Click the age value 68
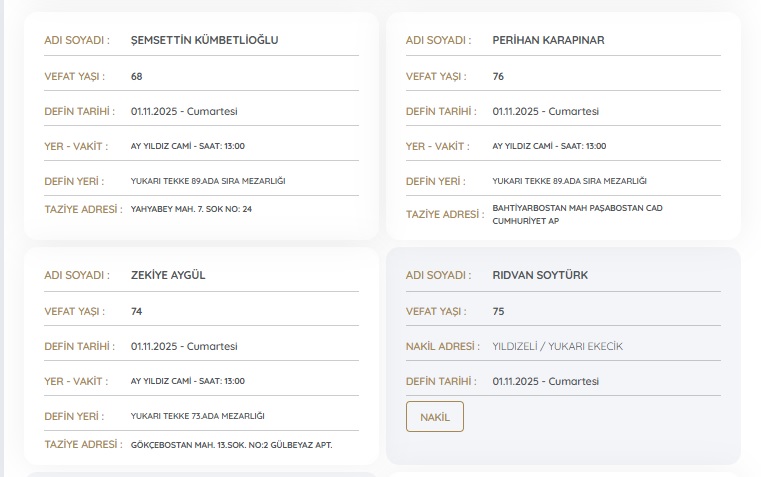The image size is (761, 477). pyautogui.click(x=137, y=76)
